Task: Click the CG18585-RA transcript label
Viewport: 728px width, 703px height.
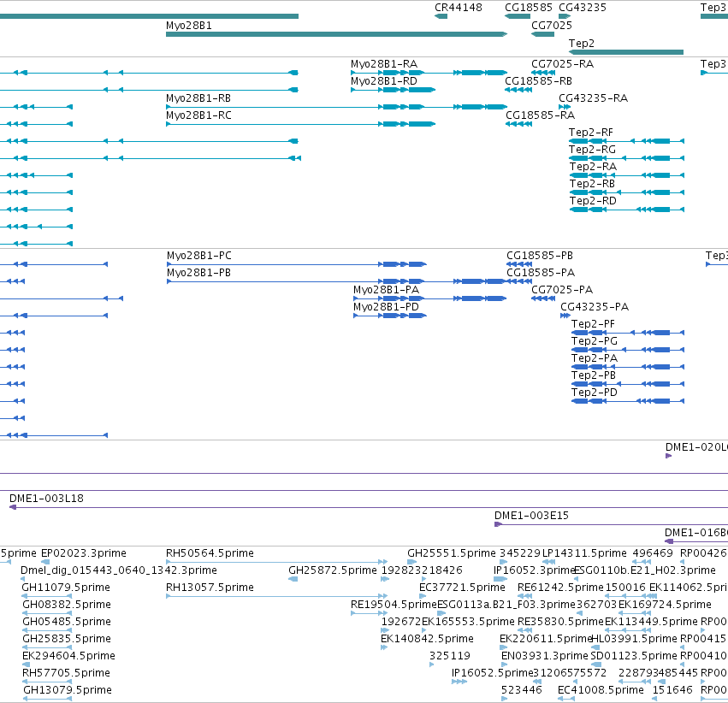Action: (540, 115)
